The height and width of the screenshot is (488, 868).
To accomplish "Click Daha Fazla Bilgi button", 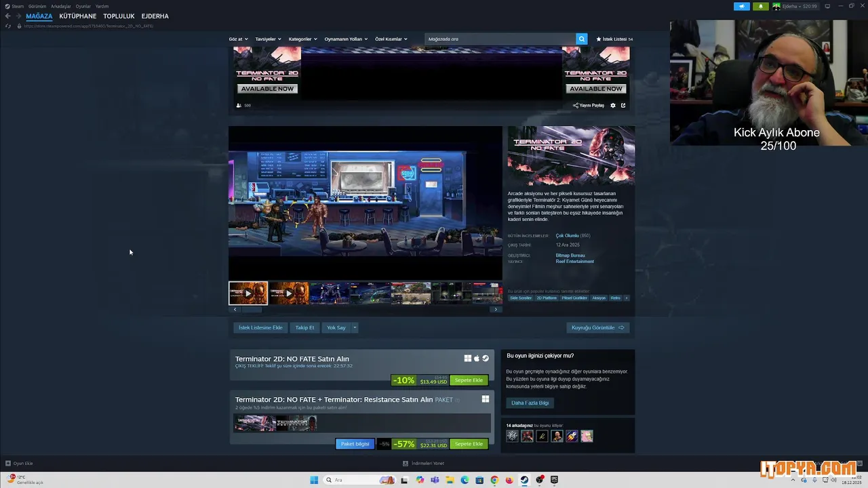I will pyautogui.click(x=530, y=403).
